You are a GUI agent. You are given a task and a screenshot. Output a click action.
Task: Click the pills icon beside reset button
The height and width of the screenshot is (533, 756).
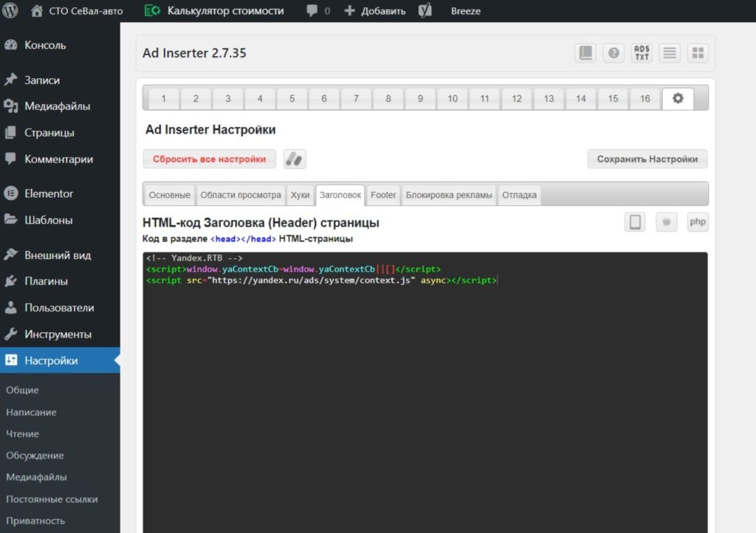tap(295, 159)
